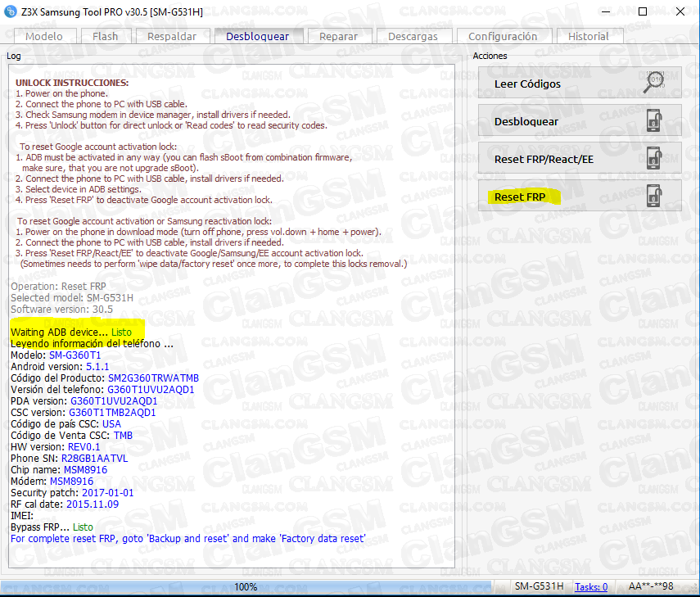Click the PDA version log line
This screenshot has width=700, height=597.
click(x=84, y=401)
